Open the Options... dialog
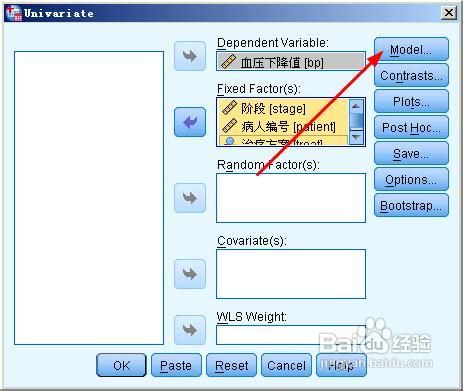The width and height of the screenshot is (463, 391). (x=411, y=180)
